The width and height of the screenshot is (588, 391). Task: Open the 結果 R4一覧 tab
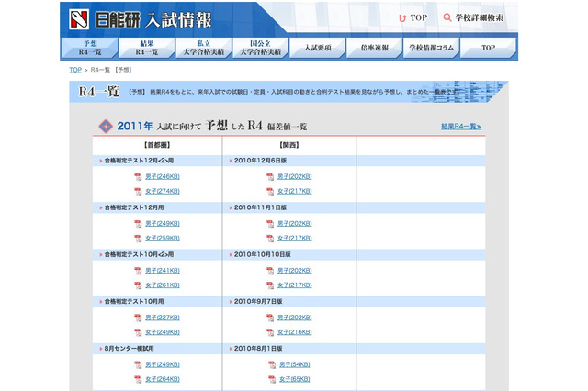coord(147,48)
